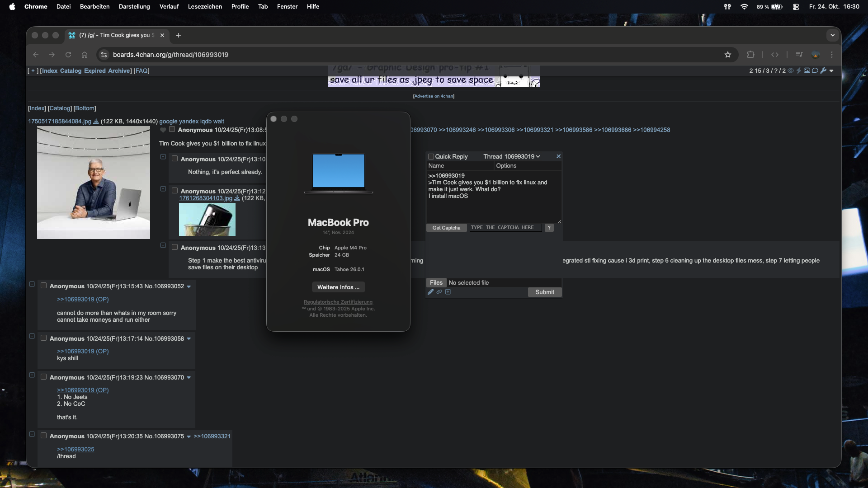Open the Lesezeichen menu
The image size is (868, 488).
[x=205, y=6]
